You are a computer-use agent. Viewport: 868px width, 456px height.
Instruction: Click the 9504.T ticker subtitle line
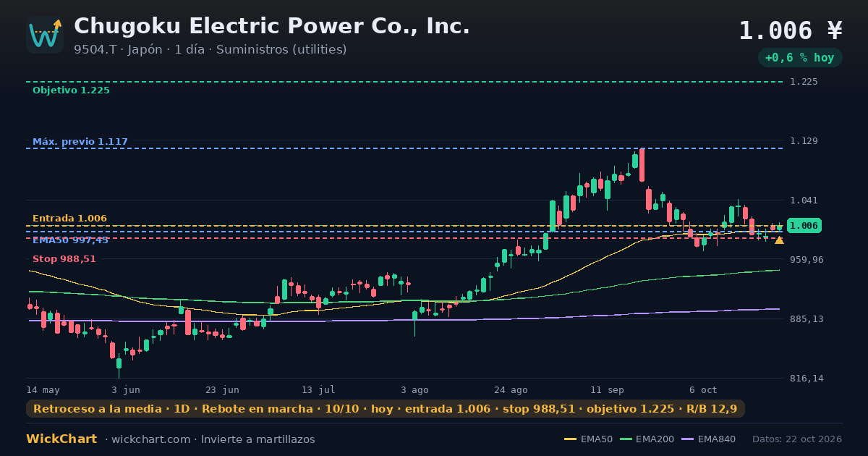(x=210, y=49)
